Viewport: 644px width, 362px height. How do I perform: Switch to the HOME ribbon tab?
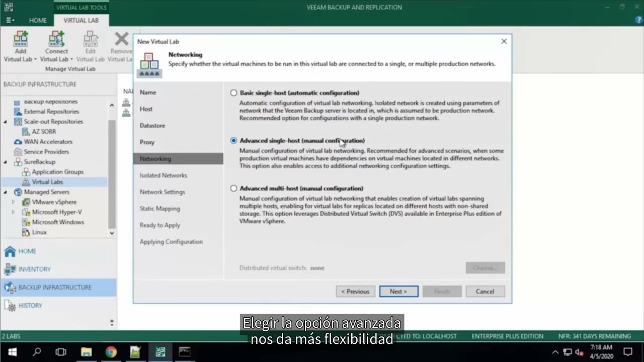pyautogui.click(x=38, y=20)
